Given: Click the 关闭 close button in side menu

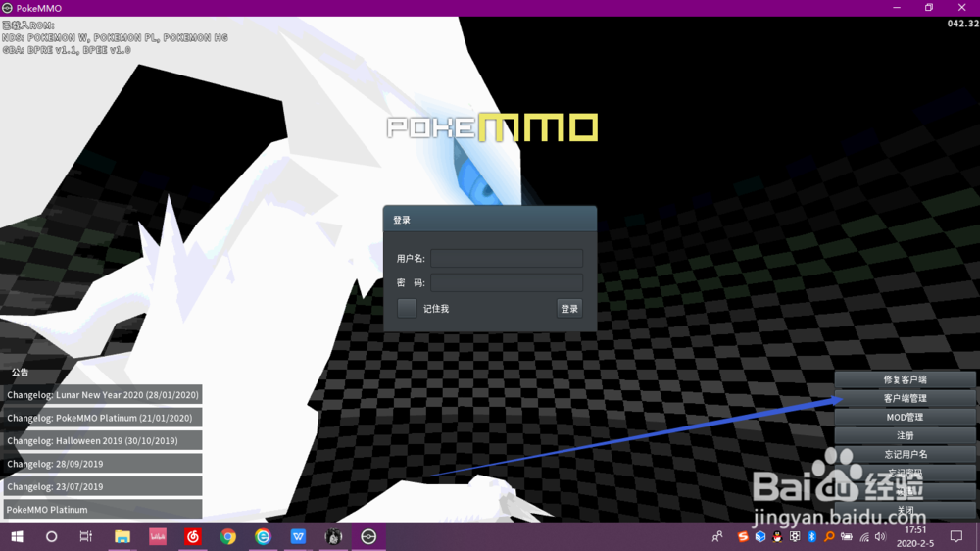Looking at the screenshot, I should coord(905,511).
